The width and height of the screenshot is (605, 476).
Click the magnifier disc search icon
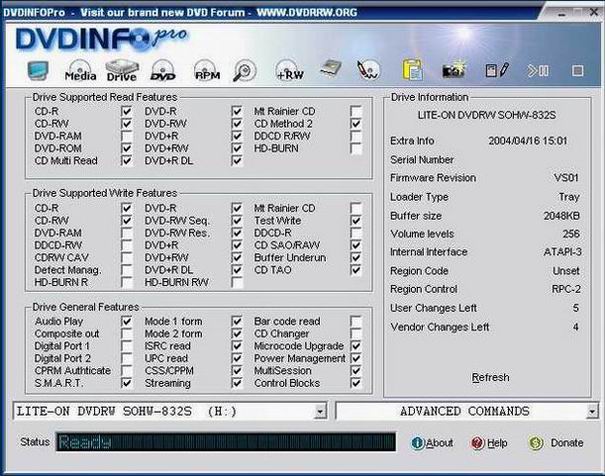pos(246,71)
